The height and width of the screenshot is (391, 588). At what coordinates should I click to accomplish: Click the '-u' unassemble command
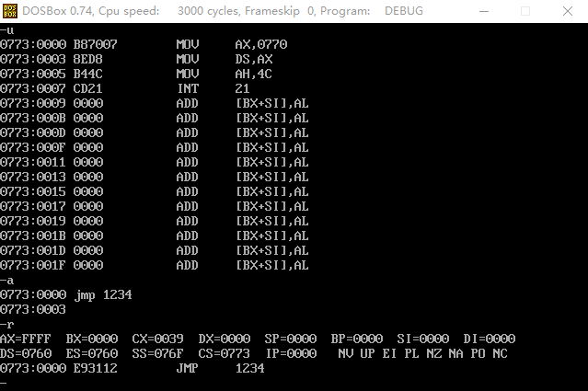pyautogui.click(x=6, y=30)
